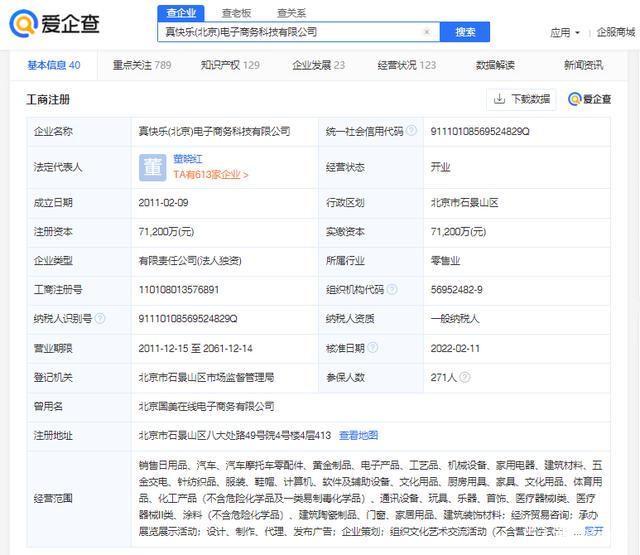Open the 知识产权 129 tab
Viewport: 640px width, 555px height.
coord(230,65)
